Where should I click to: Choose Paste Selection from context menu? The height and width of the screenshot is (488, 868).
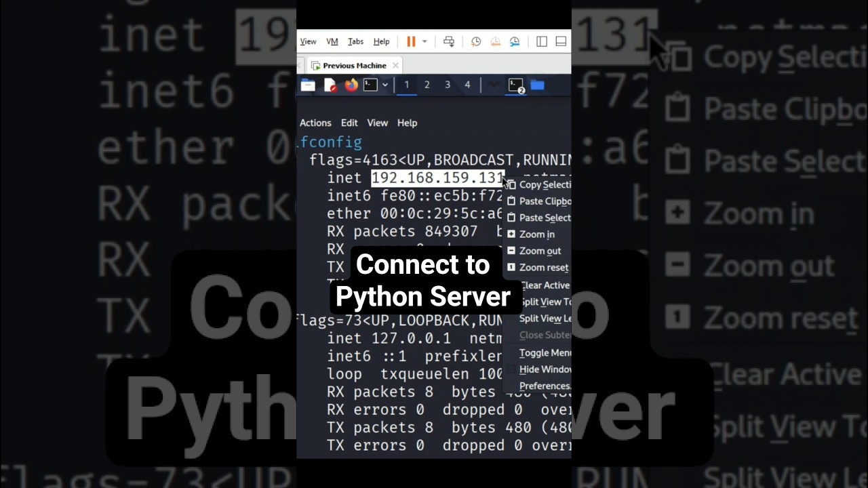pos(538,218)
